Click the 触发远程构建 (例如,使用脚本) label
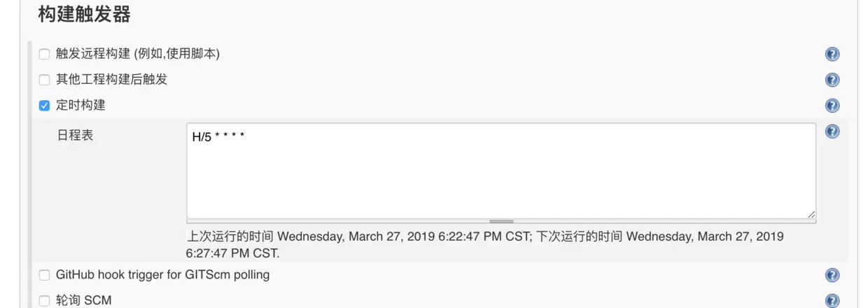This screenshot has height=308, width=868. (138, 54)
